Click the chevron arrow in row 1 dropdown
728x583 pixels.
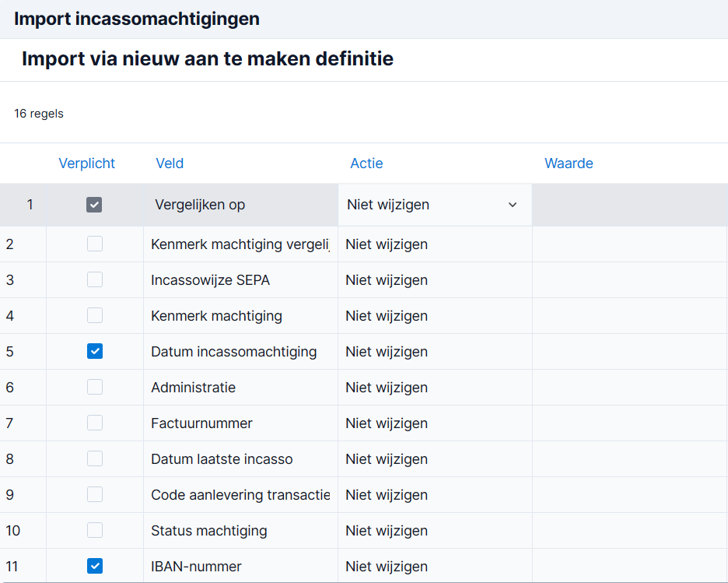(x=513, y=205)
